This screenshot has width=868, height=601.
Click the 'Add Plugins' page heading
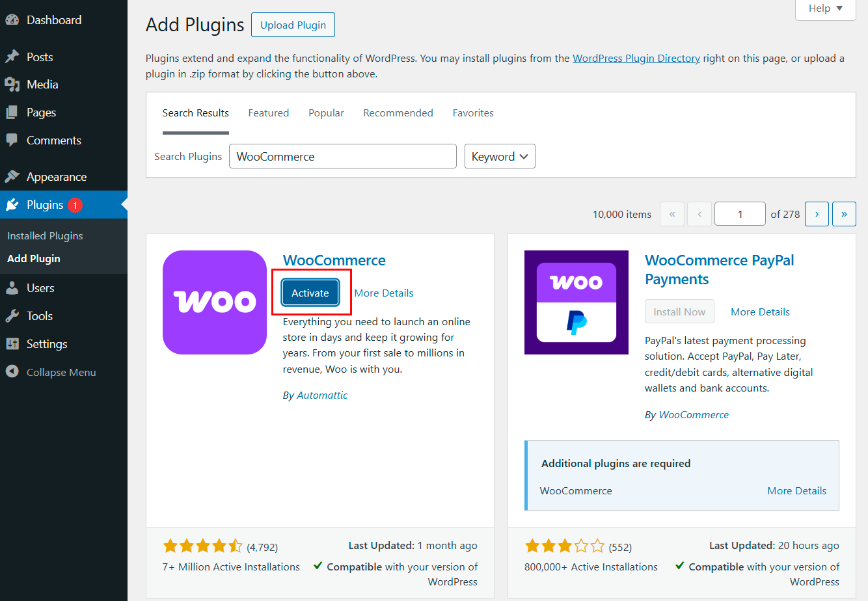click(195, 25)
